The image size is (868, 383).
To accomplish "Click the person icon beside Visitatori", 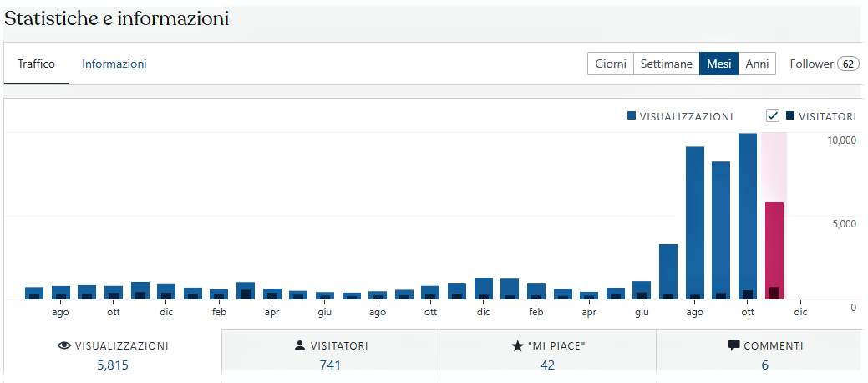I will click(299, 345).
